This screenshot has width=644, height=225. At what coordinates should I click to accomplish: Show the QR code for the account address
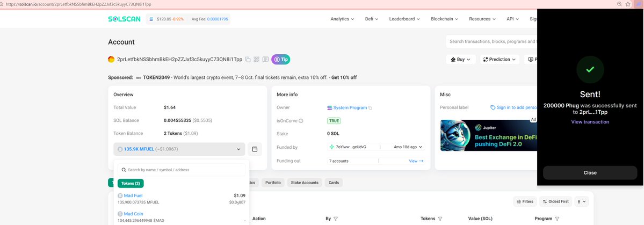coord(257,60)
